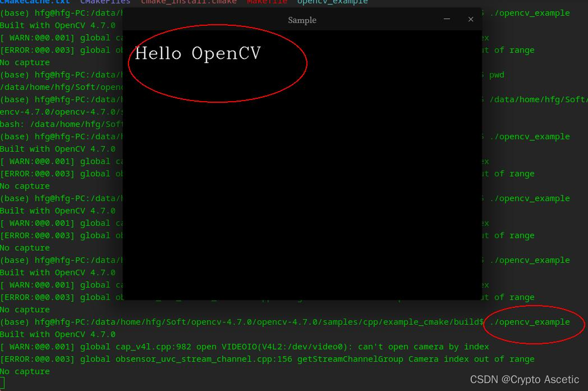The image size is (588, 391).
Task: Click the line starting with bash: /data/home
Action: 62,124
